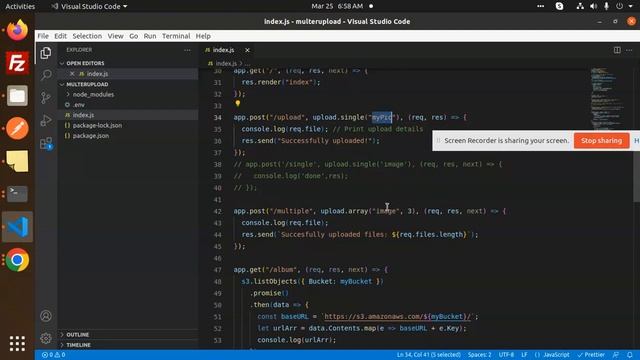
Task: Expand the Outline section
Action: click(x=78, y=335)
